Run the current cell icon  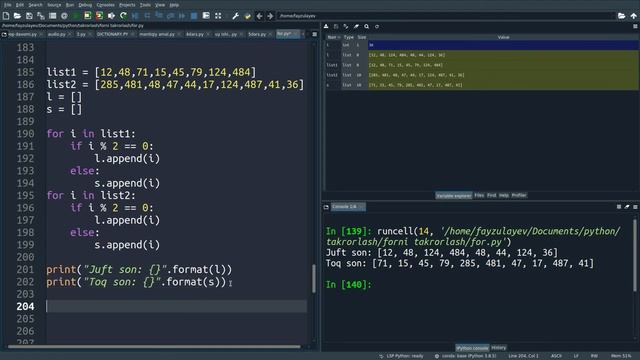pyautogui.click(x=88, y=16)
